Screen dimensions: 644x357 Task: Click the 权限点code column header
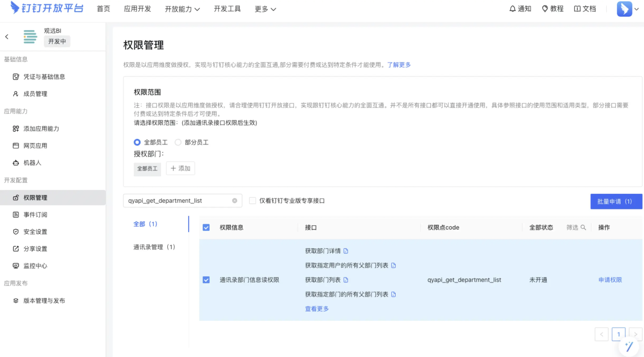click(x=443, y=227)
